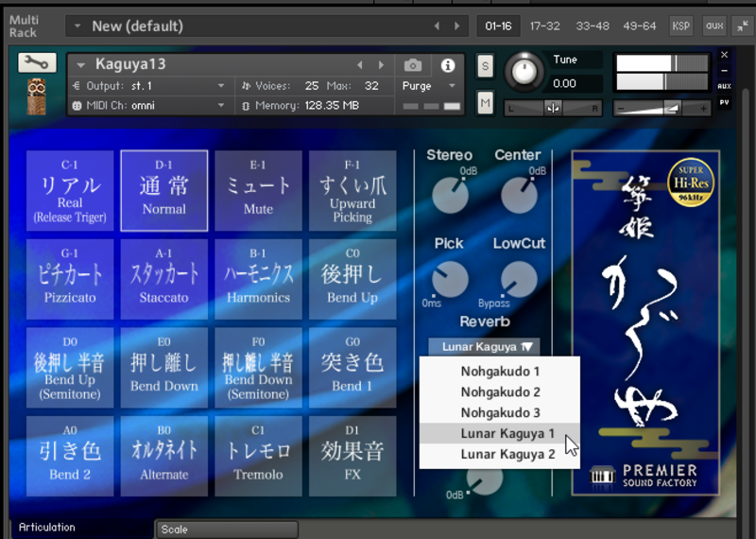756x539 pixels.
Task: Switch to the Scale tab
Action: pyautogui.click(x=225, y=530)
